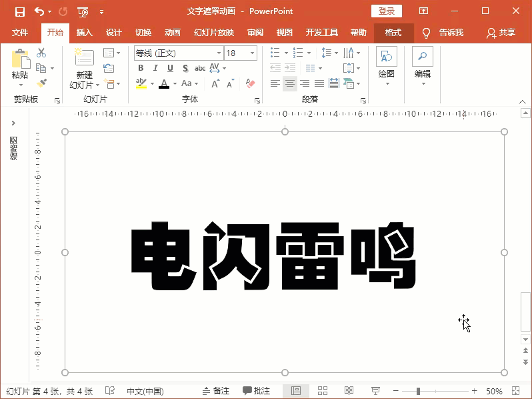Align text left
Screen dimensions: 532x399
[x=275, y=83]
